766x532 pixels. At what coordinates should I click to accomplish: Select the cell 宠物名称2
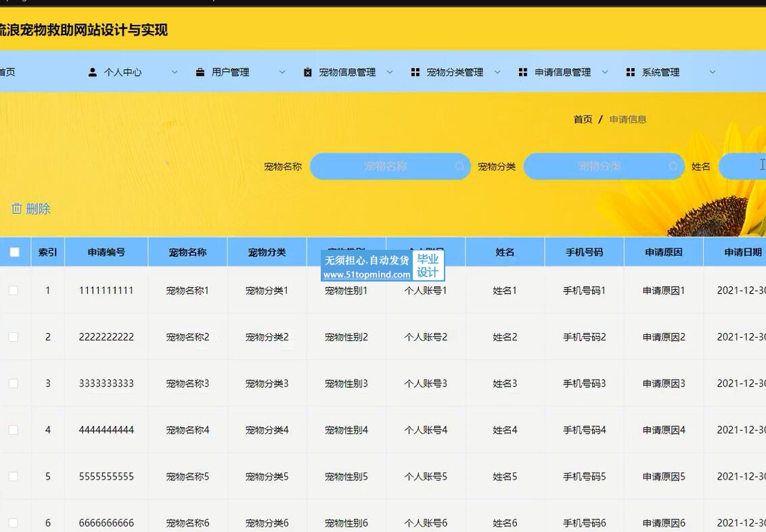coord(187,337)
